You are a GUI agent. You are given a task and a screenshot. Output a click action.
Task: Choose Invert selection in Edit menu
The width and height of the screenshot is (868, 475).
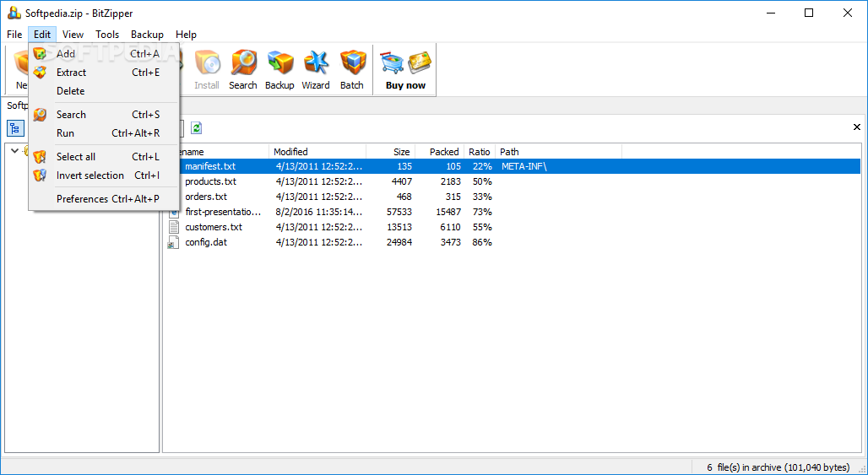pos(104,175)
